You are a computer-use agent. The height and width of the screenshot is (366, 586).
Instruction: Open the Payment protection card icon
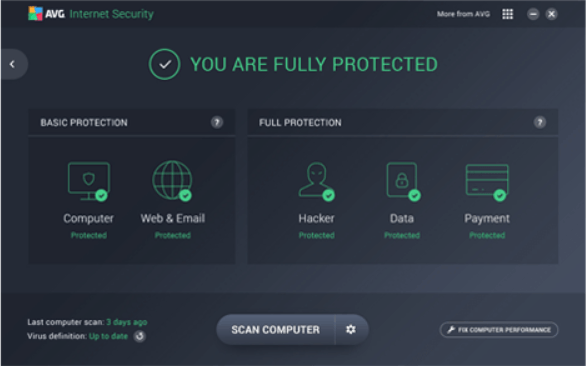(x=487, y=182)
